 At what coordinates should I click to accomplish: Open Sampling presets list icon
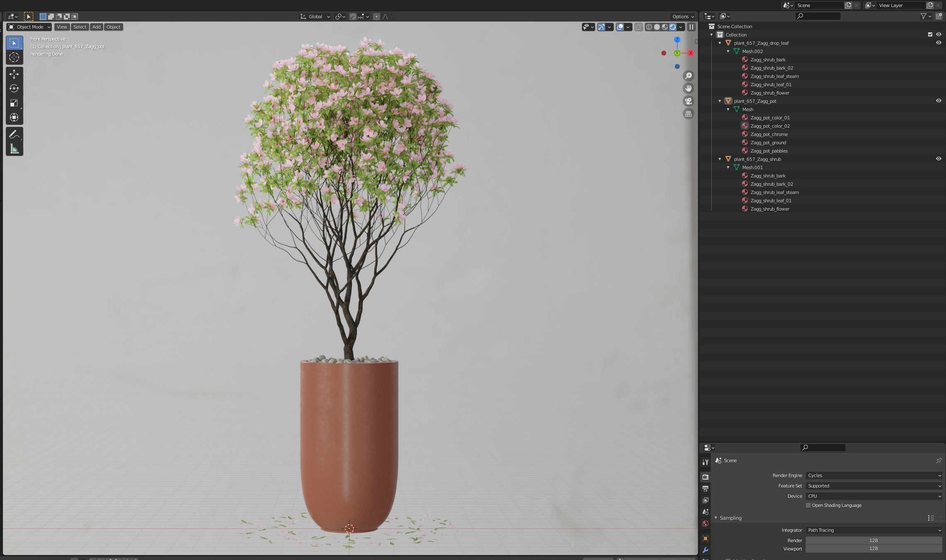point(931,518)
